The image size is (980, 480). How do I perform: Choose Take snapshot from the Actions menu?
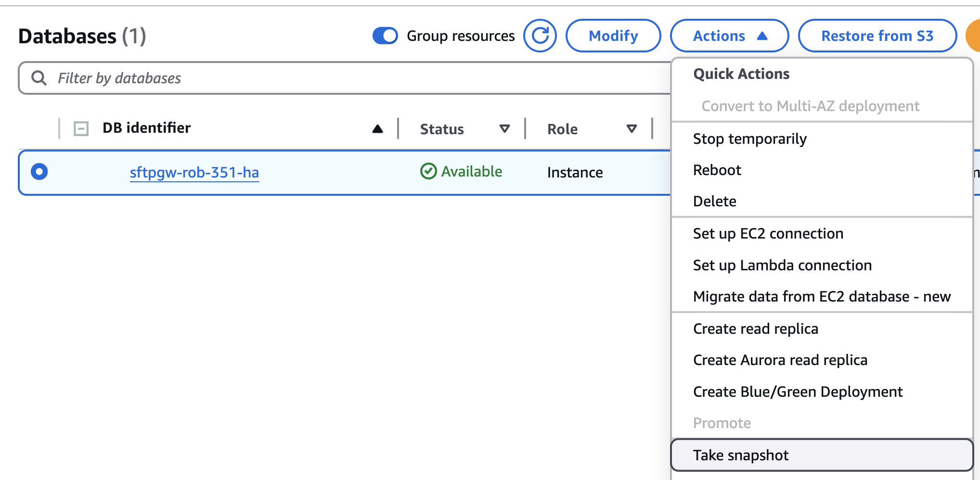pyautogui.click(x=741, y=455)
